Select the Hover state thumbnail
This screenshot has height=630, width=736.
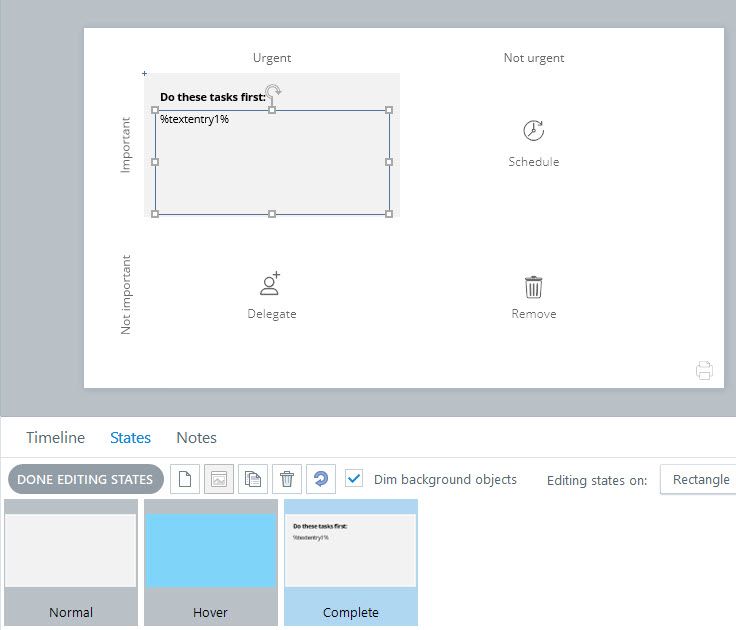(x=210, y=562)
